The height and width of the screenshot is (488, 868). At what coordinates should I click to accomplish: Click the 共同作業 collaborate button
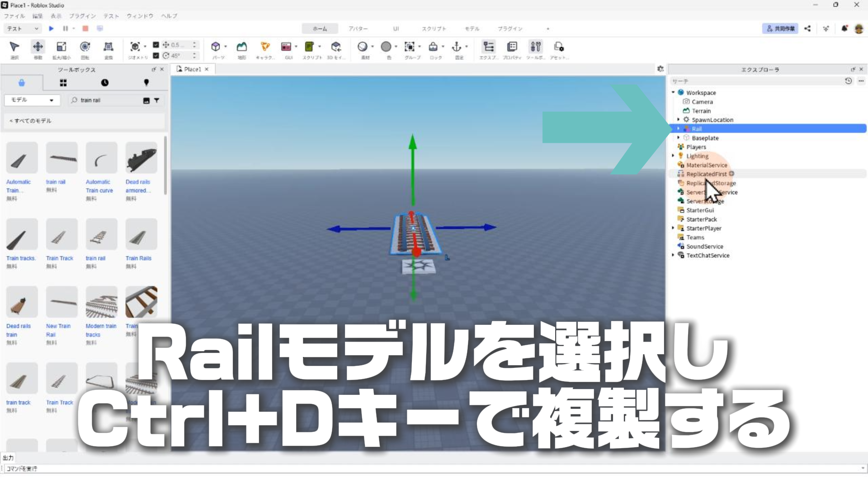click(780, 28)
